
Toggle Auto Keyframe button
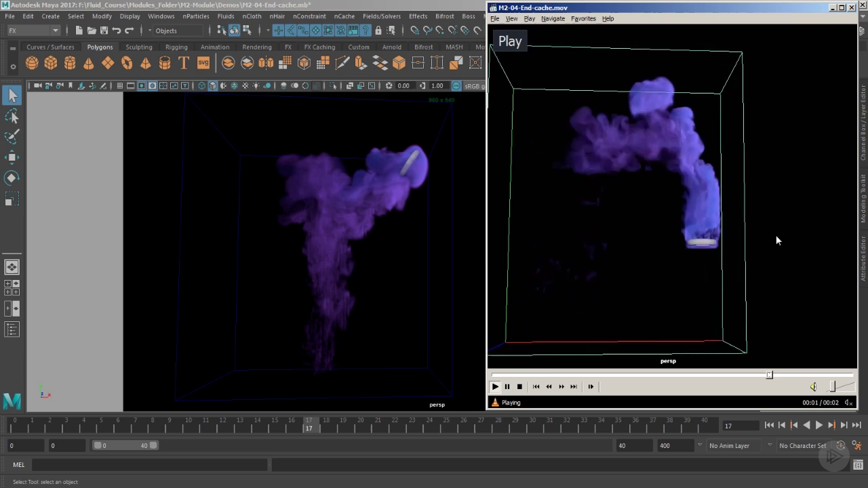coord(841,445)
